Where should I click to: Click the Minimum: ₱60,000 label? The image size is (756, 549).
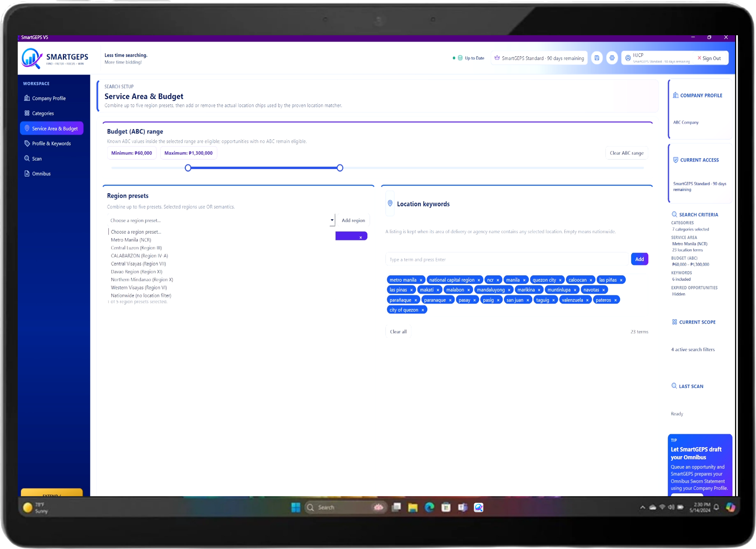click(x=132, y=153)
